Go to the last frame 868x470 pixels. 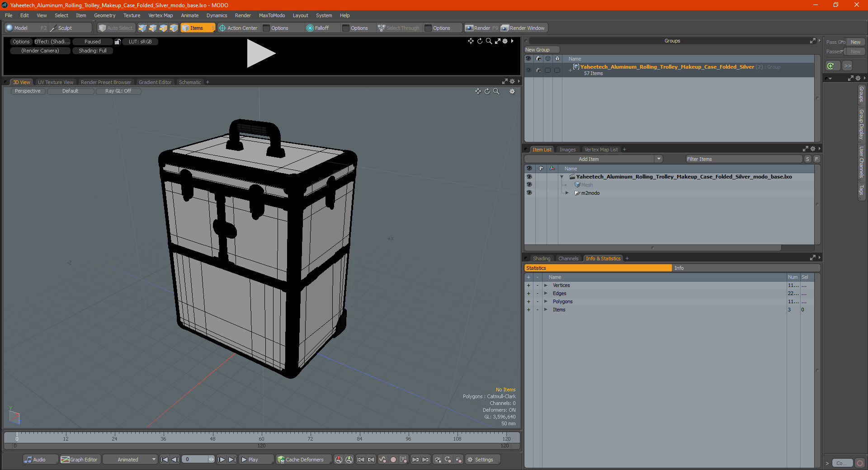[x=232, y=460]
